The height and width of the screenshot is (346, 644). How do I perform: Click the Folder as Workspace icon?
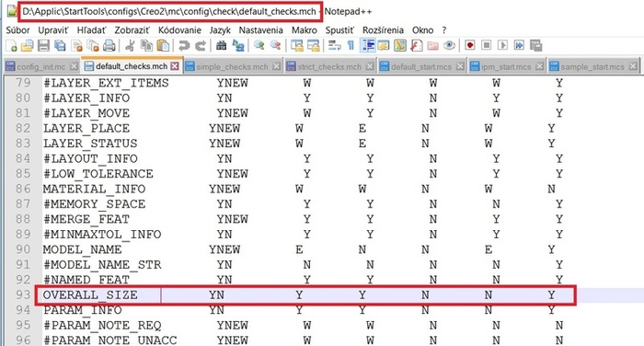click(x=433, y=46)
